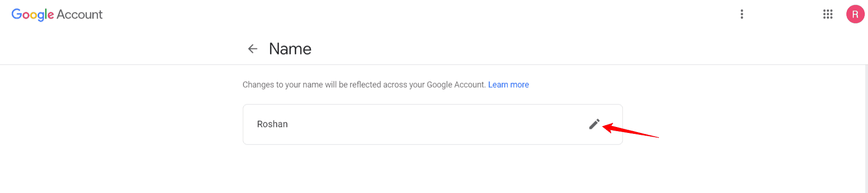Image resolution: width=868 pixels, height=193 pixels.
Task: Click the pencil edit icon beside Roshan
Action: [594, 124]
